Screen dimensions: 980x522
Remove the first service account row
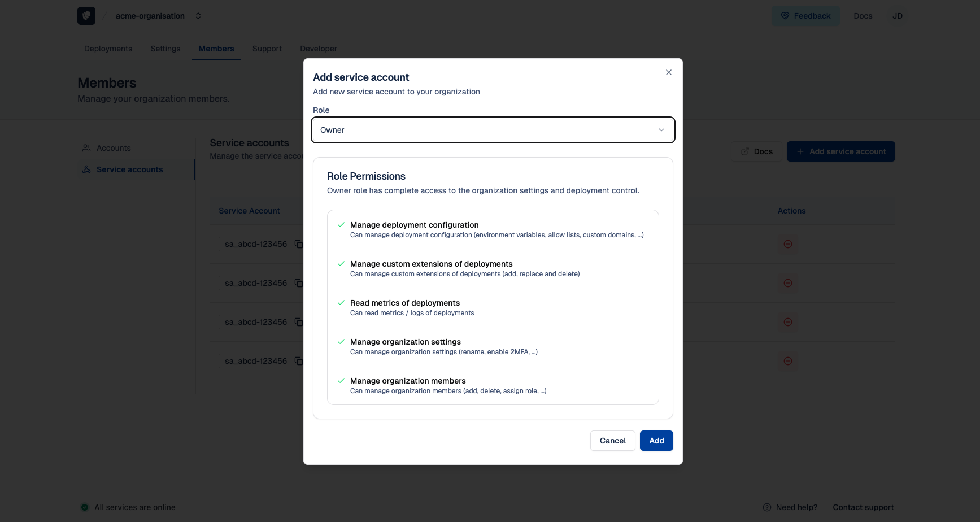(787, 244)
